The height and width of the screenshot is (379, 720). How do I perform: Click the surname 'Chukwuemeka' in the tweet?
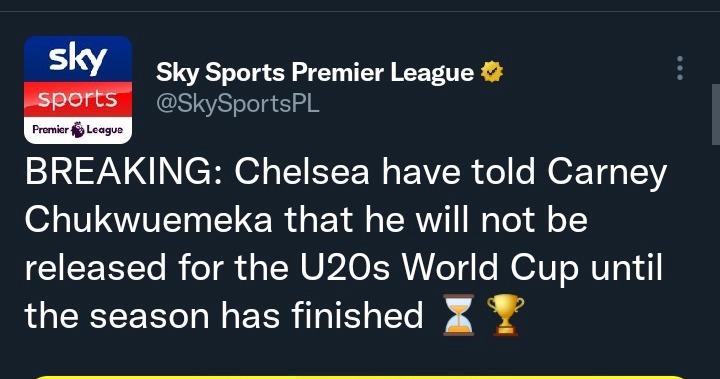click(149, 220)
